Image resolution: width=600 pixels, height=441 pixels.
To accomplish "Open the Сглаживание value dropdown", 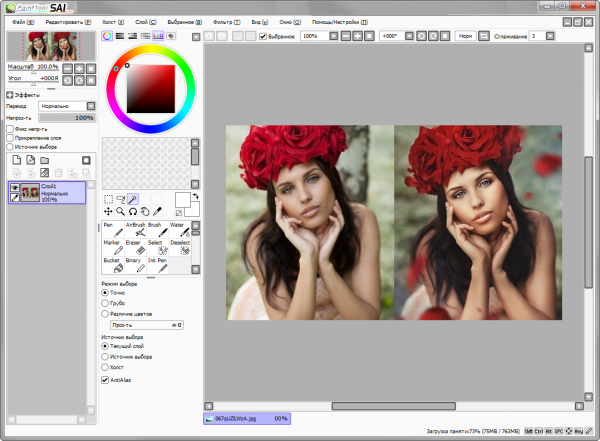I will (x=550, y=36).
